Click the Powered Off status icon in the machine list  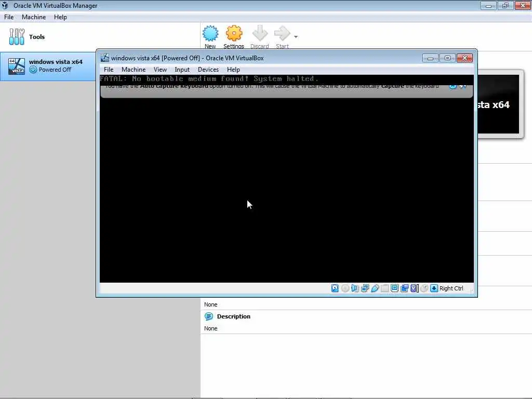coord(33,70)
